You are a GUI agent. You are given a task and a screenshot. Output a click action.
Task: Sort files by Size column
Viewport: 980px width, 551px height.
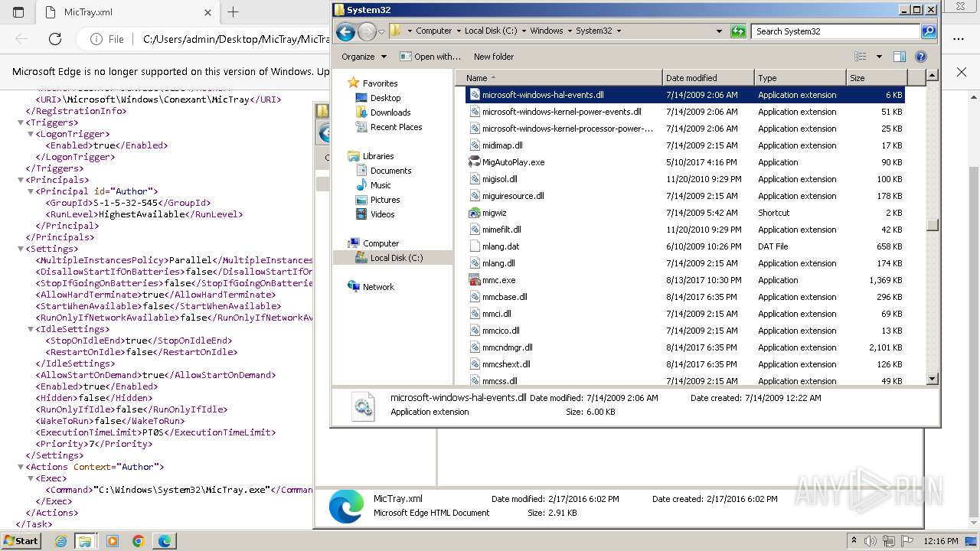pyautogui.click(x=877, y=78)
